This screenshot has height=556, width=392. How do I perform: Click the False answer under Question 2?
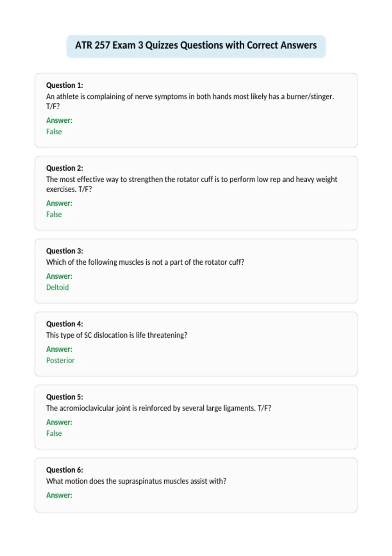[54, 214]
